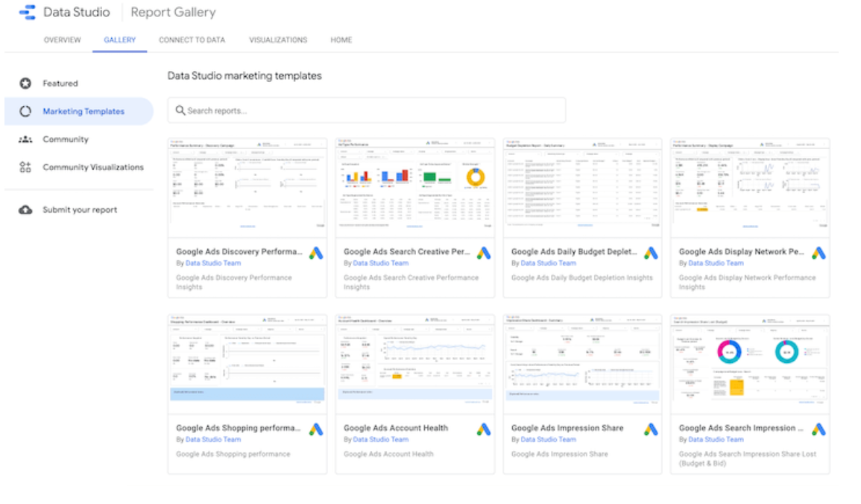Select the Home tab

(341, 40)
